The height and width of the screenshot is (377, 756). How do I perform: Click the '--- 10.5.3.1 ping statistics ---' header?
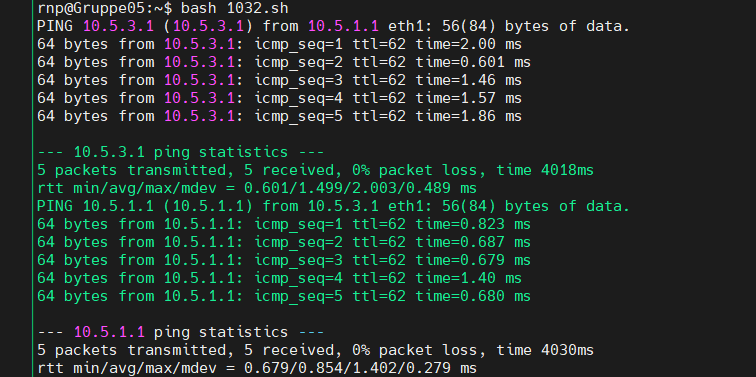(x=181, y=152)
